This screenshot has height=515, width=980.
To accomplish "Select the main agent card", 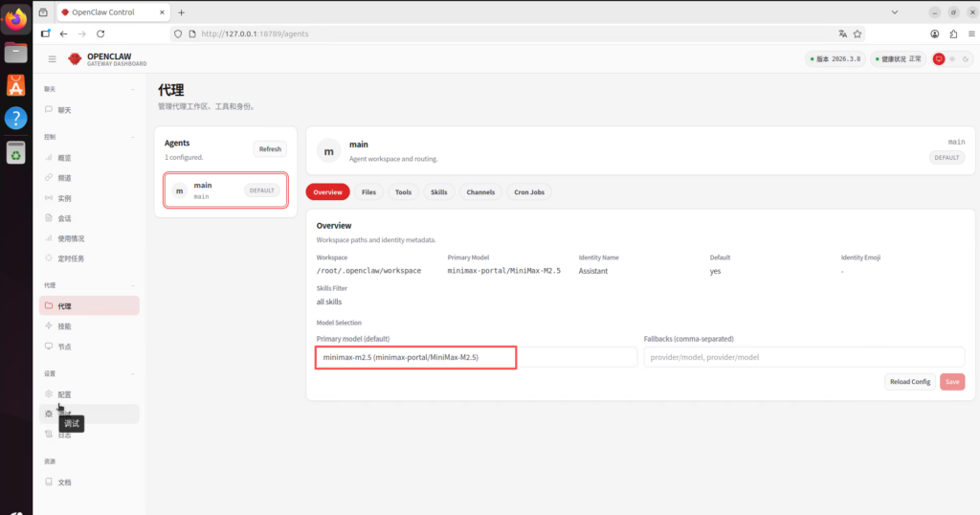I will click(x=226, y=190).
